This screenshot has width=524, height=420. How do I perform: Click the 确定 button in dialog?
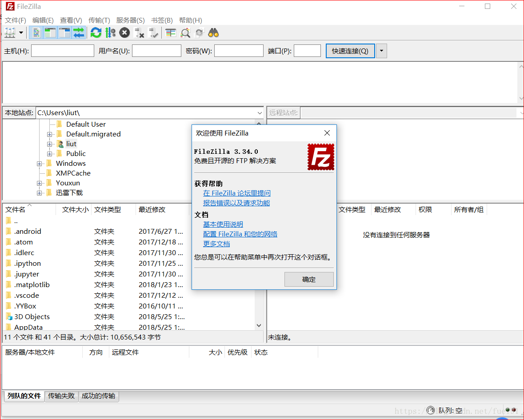[309, 279]
